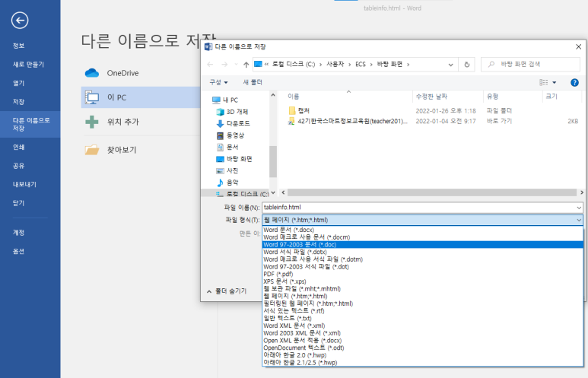Open the 구성 organize dropdown

(218, 82)
